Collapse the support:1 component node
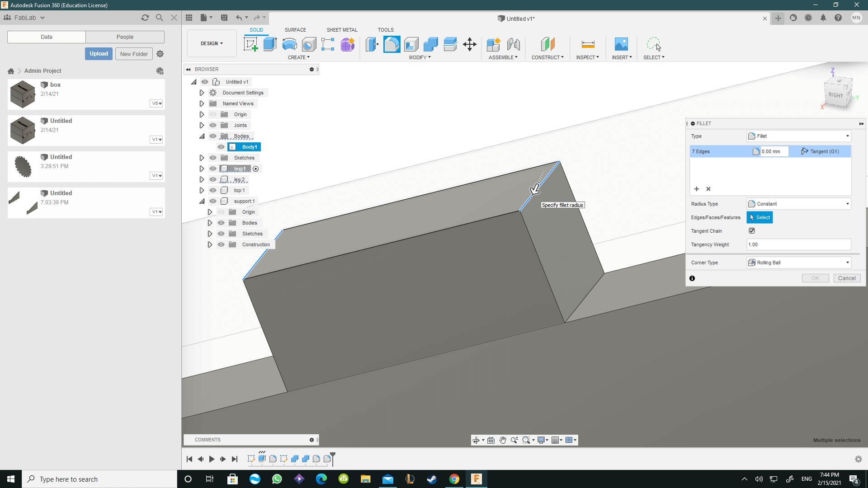This screenshot has width=868, height=488. coord(202,201)
